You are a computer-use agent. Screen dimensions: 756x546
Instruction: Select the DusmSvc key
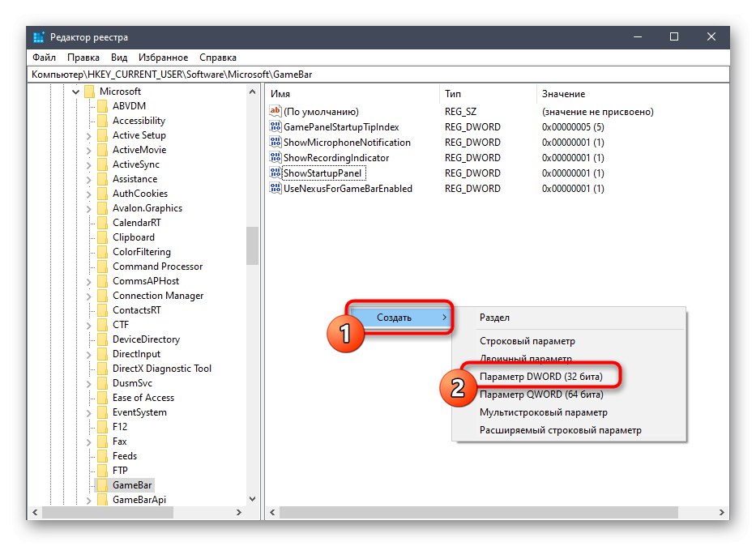click(x=132, y=383)
